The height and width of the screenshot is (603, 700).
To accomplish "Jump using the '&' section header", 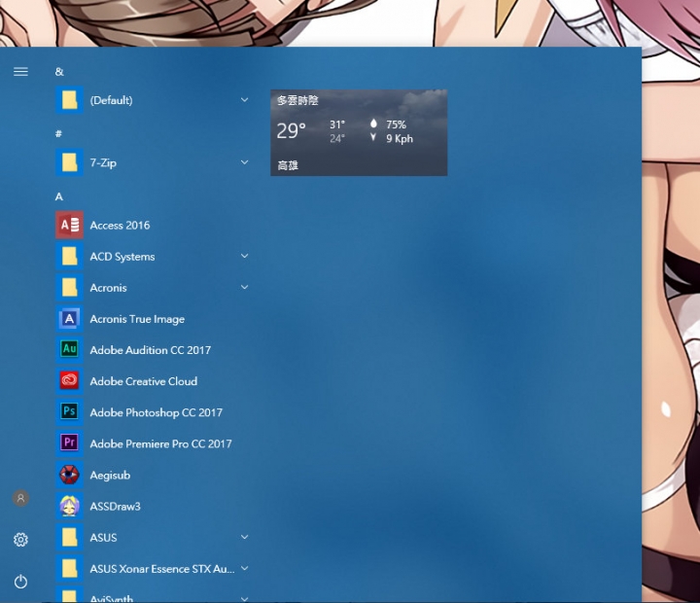I will tap(59, 71).
